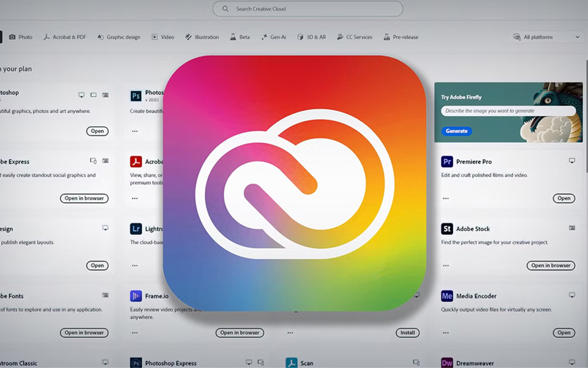Click Open in browser for Adobe Express
Image resolution: width=588 pixels, height=368 pixels.
click(x=84, y=198)
